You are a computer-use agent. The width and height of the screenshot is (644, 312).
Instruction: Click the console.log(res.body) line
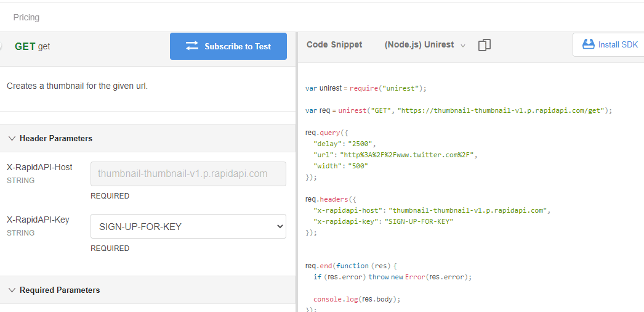(x=356, y=299)
